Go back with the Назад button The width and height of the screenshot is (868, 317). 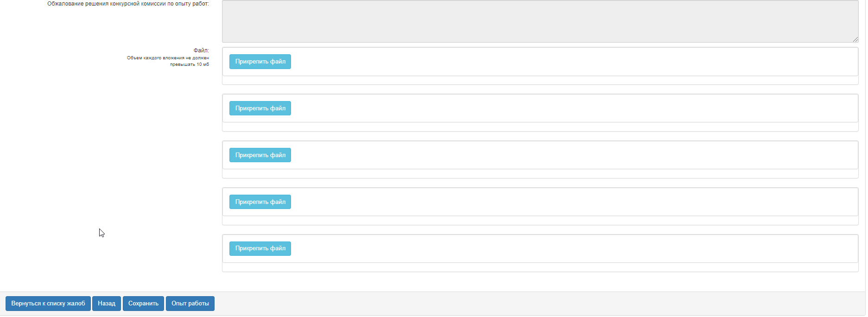point(107,304)
